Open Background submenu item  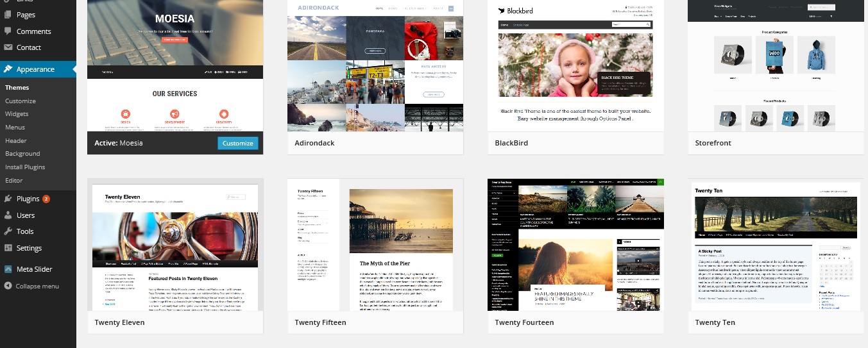click(22, 154)
